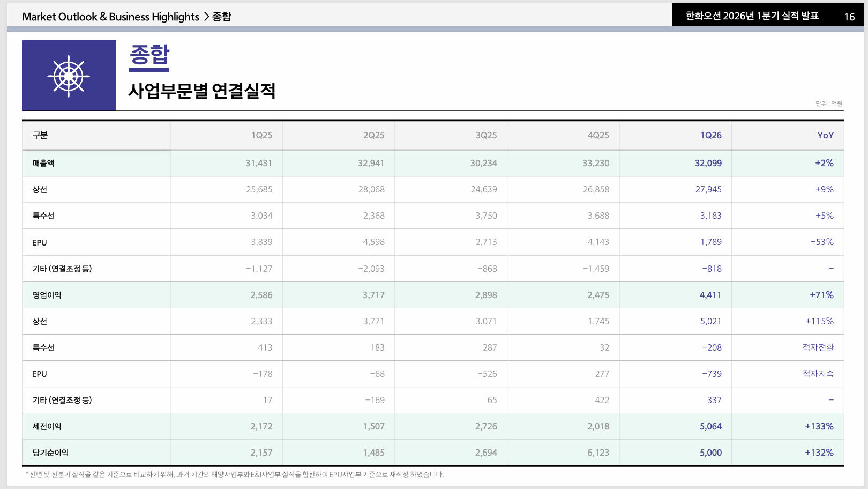Click the 매출액 4Q25 value 33,230
868x489 pixels.
[596, 163]
